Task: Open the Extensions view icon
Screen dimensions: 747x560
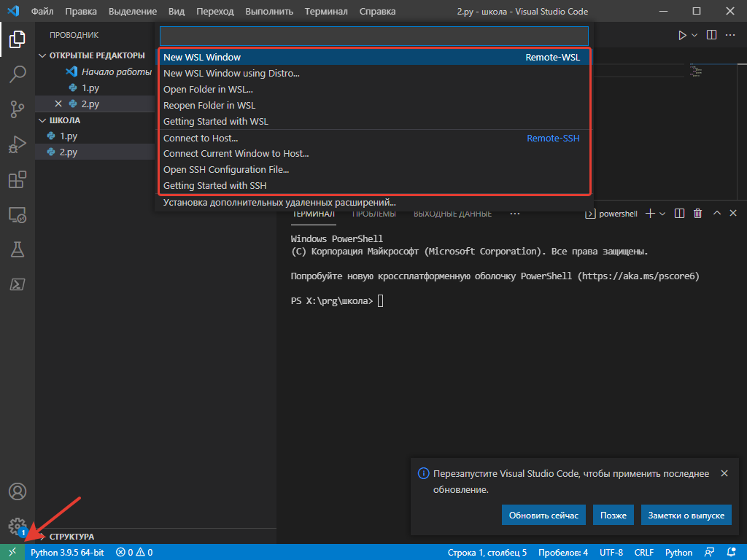Action: point(18,179)
